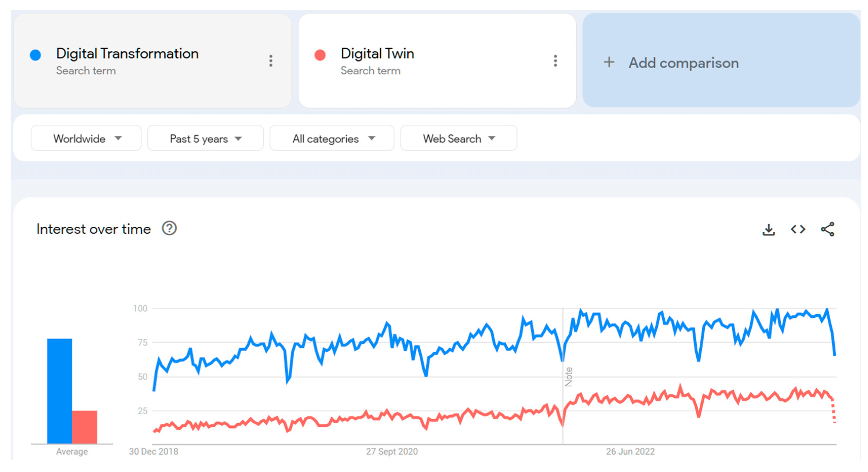The width and height of the screenshot is (868, 472).
Task: Click the red average bar
Action: tap(84, 427)
